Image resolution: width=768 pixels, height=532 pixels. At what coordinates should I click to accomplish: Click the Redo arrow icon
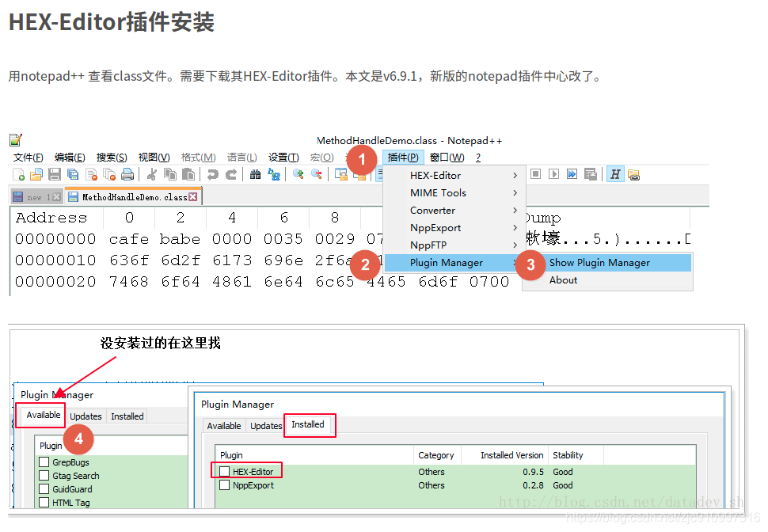[x=230, y=174]
